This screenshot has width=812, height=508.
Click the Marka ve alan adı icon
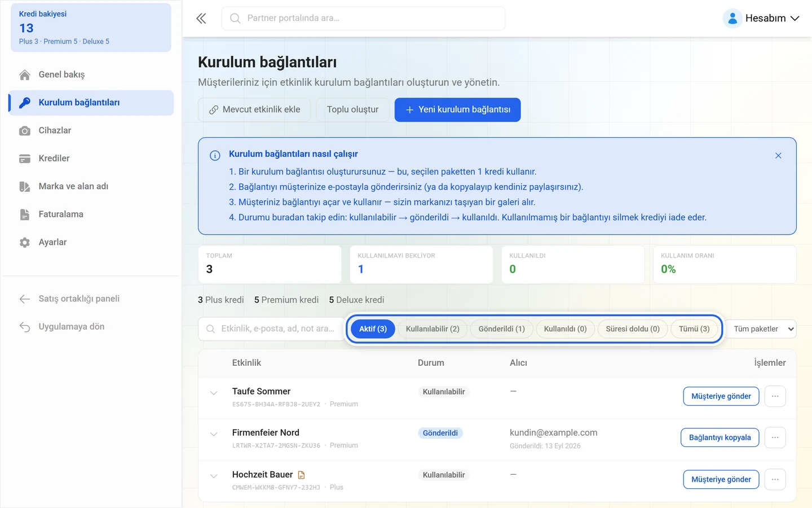click(25, 187)
